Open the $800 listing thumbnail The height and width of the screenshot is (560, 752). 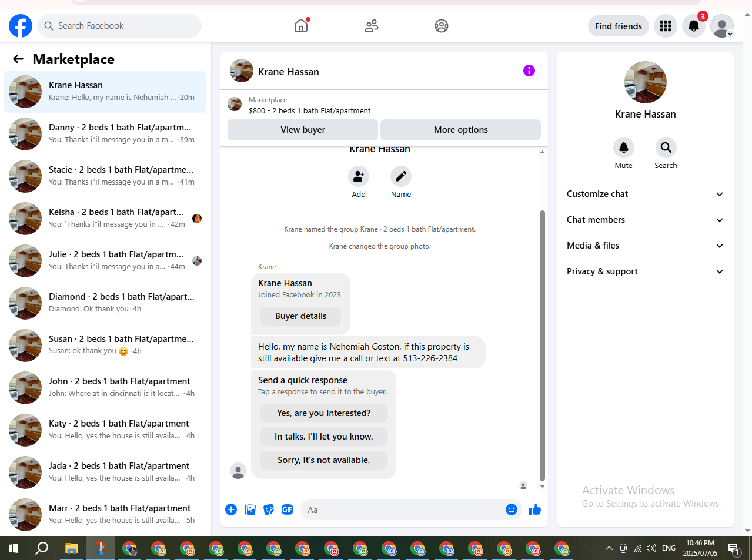click(x=235, y=104)
